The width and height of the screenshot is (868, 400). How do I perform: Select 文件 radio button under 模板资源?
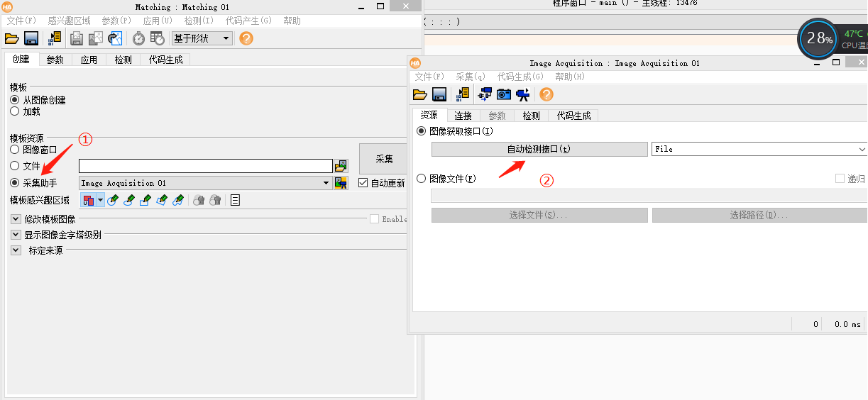point(14,166)
